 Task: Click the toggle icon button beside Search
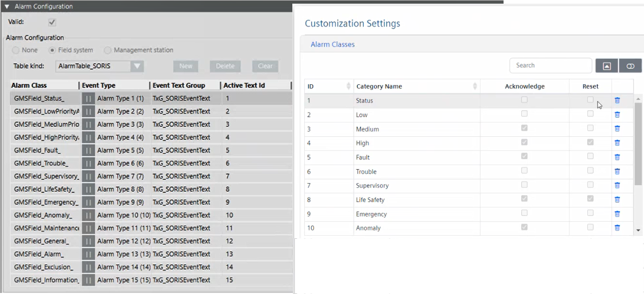630,66
